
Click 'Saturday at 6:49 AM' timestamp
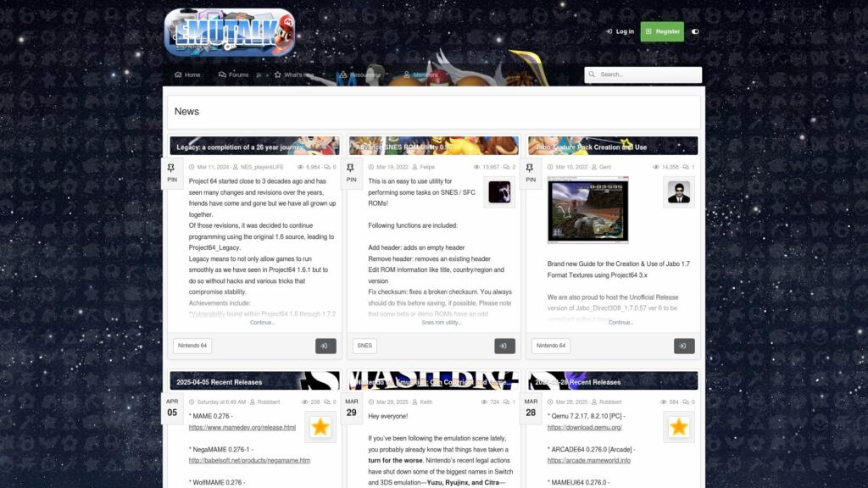[x=221, y=402]
